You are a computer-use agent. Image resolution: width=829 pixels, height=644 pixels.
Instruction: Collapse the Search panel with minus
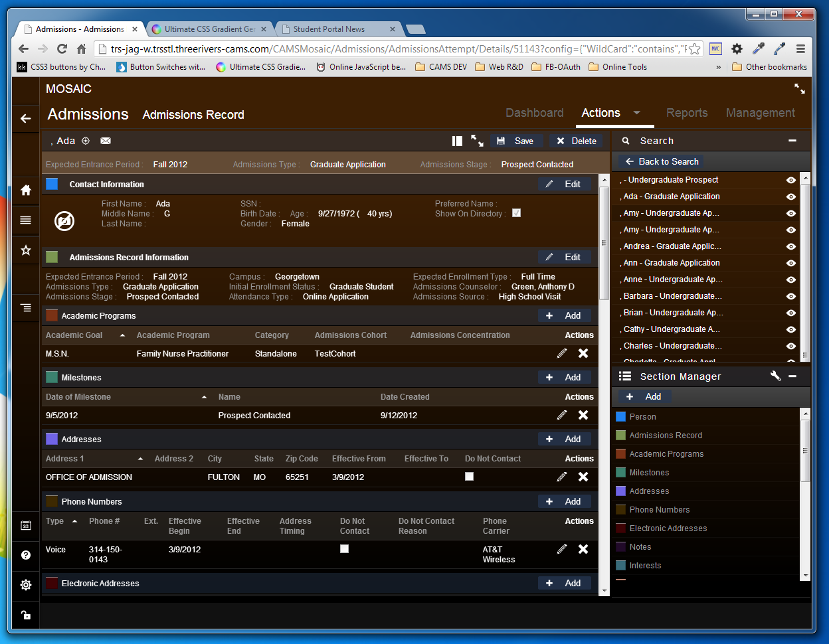point(792,141)
